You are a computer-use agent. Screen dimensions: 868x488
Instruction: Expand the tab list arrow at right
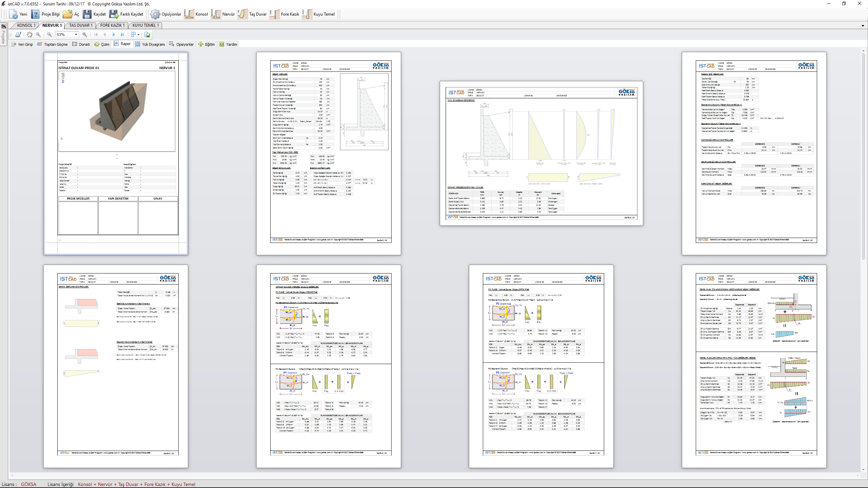tap(863, 26)
